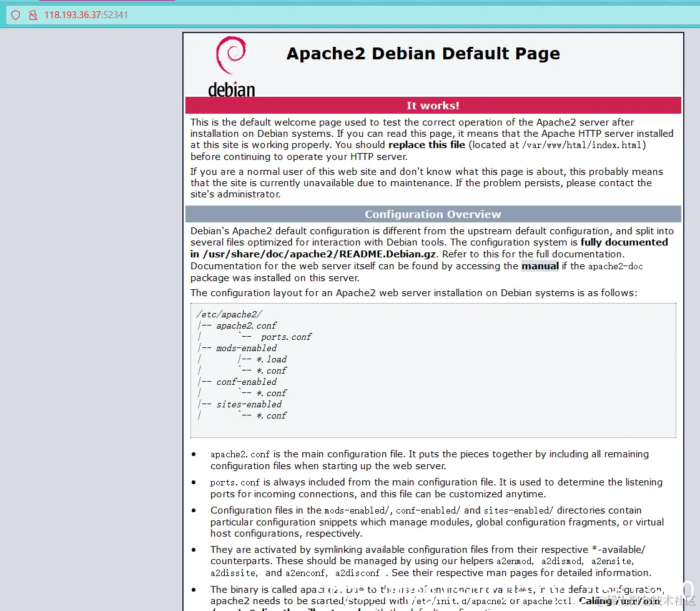Click fully documented bold text
The width and height of the screenshot is (700, 611).
pyautogui.click(x=624, y=242)
